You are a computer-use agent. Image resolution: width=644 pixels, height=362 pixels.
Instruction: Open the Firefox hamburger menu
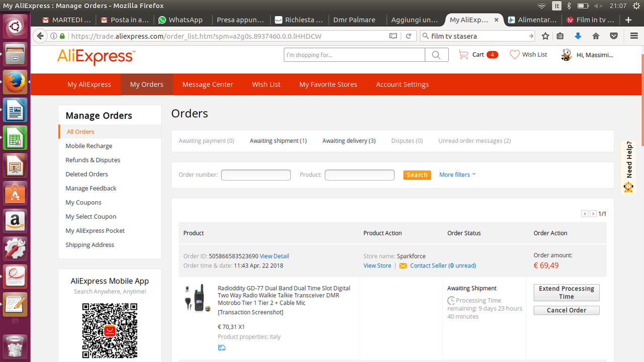[634, 36]
